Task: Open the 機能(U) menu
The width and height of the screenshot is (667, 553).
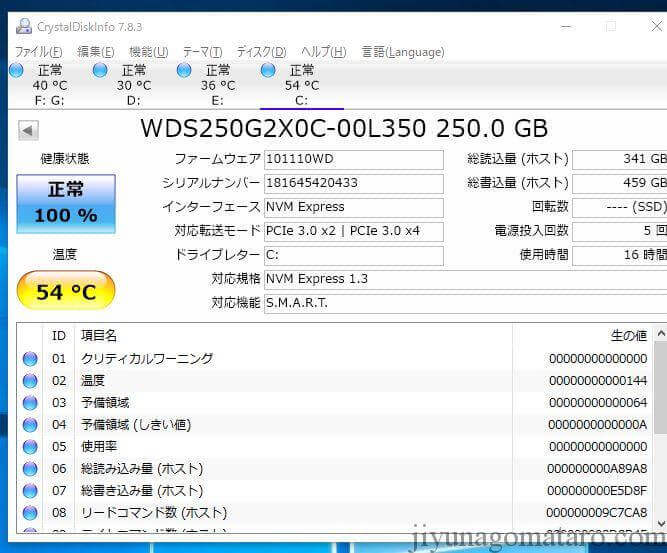Action: [x=148, y=51]
